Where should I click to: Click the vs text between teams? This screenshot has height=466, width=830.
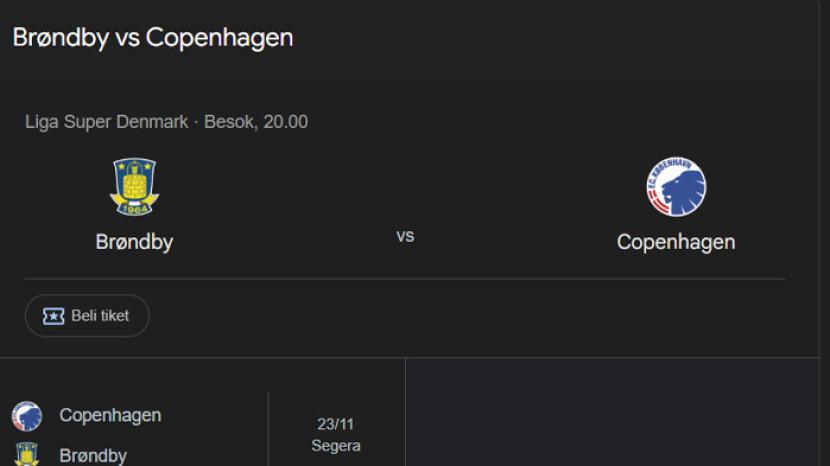(405, 236)
